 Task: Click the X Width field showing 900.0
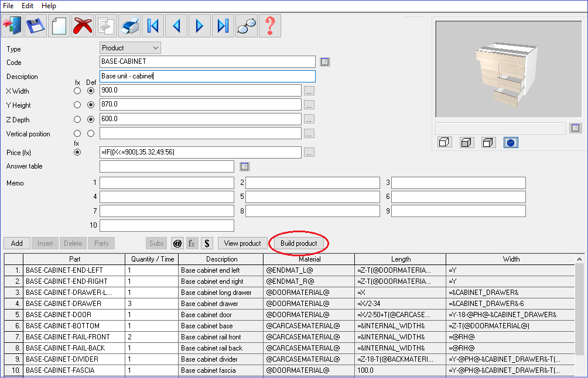point(200,91)
